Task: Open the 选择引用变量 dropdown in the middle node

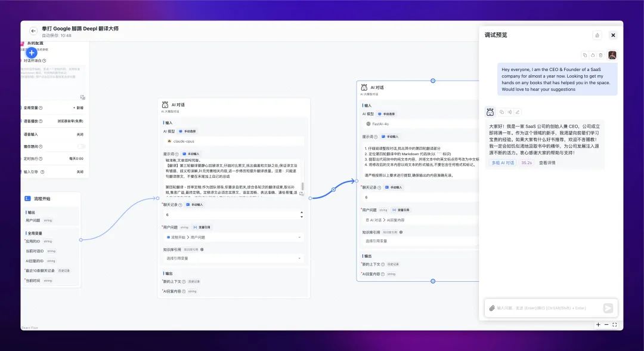Action: pyautogui.click(x=233, y=258)
